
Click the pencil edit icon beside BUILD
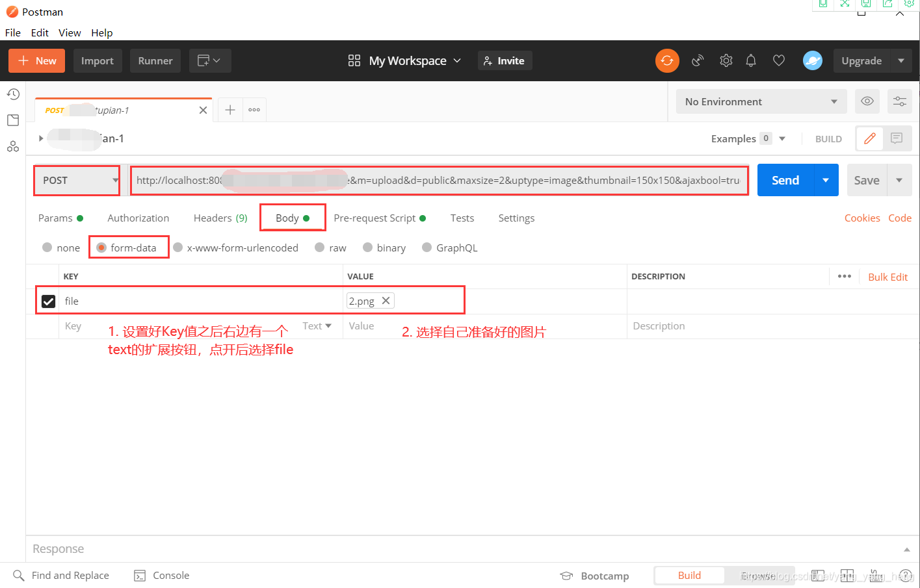[870, 138]
